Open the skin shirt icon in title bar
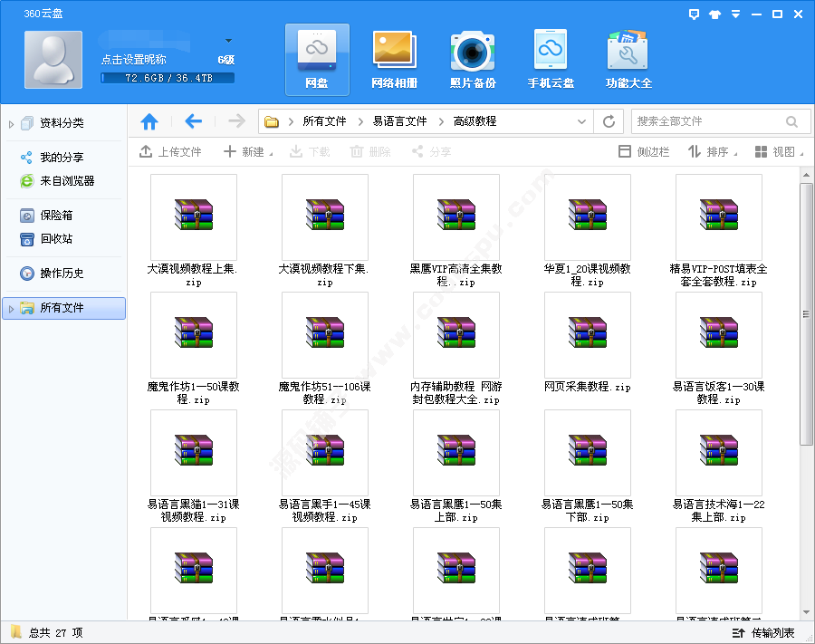The width and height of the screenshot is (815, 644). coord(714,14)
